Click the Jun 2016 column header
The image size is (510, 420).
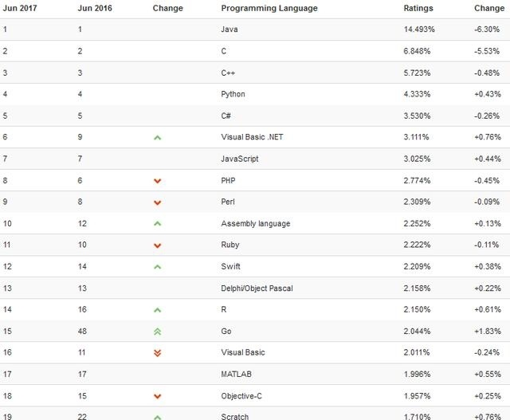(x=94, y=8)
